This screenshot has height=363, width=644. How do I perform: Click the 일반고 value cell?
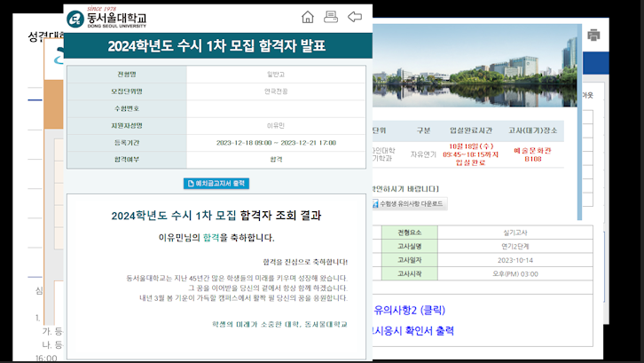click(276, 75)
